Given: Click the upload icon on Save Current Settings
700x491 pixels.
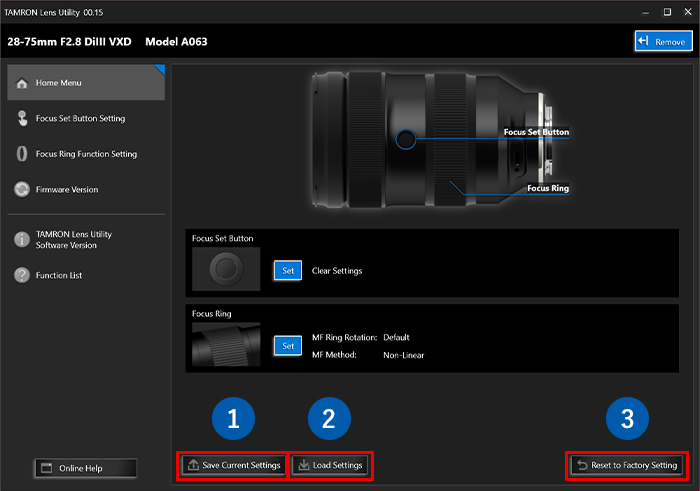Looking at the screenshot, I should 193,465.
